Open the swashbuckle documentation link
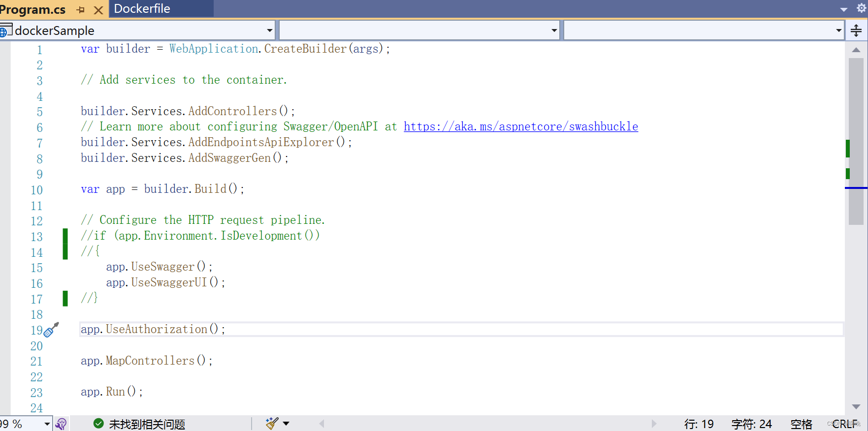Viewport: 868px width, 431px height. (x=521, y=126)
